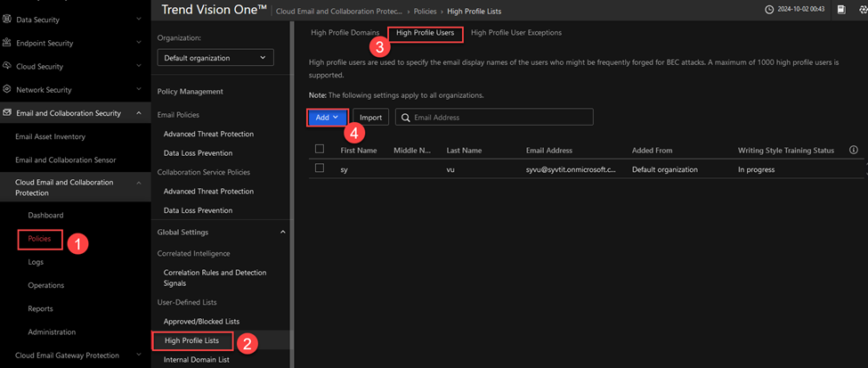Viewport: 868px width, 368px height.
Task: Collapse the Email and Collaboration Security chevron
Action: (138, 113)
